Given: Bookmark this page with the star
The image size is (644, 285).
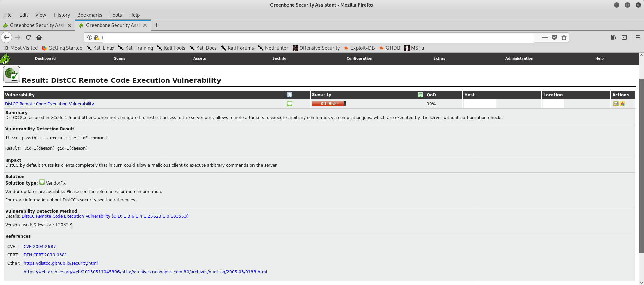Looking at the screenshot, I should coord(564,37).
